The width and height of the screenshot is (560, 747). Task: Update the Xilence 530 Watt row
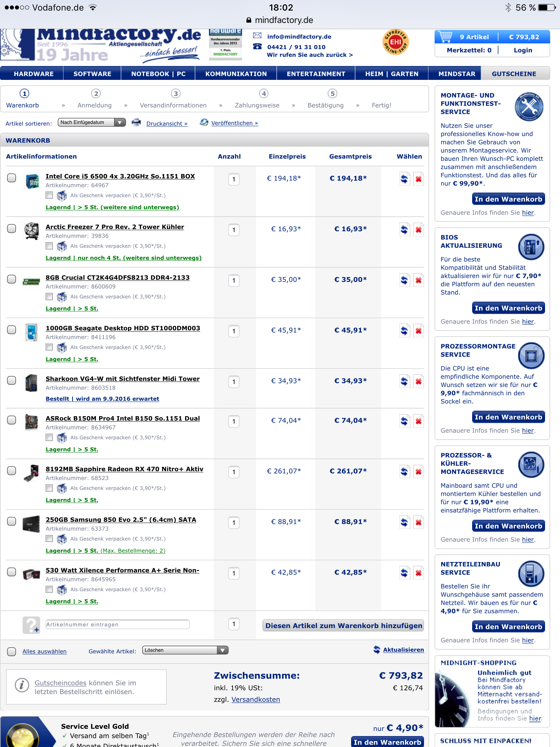[x=404, y=573]
